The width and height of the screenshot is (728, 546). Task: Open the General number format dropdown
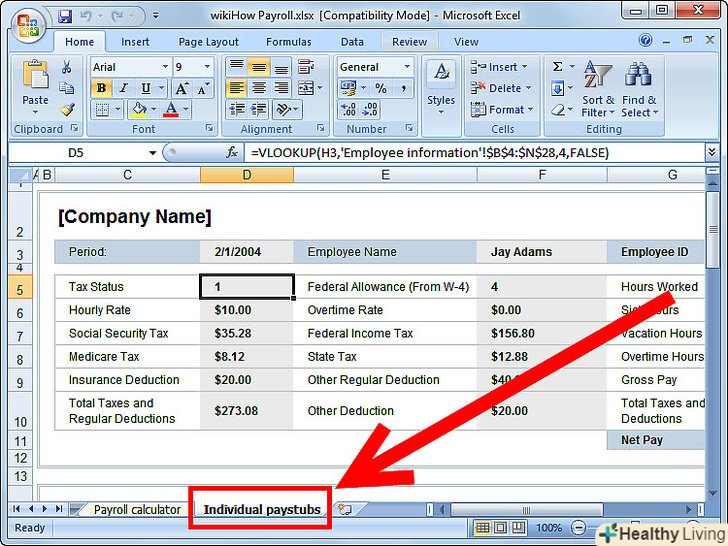coord(407,67)
